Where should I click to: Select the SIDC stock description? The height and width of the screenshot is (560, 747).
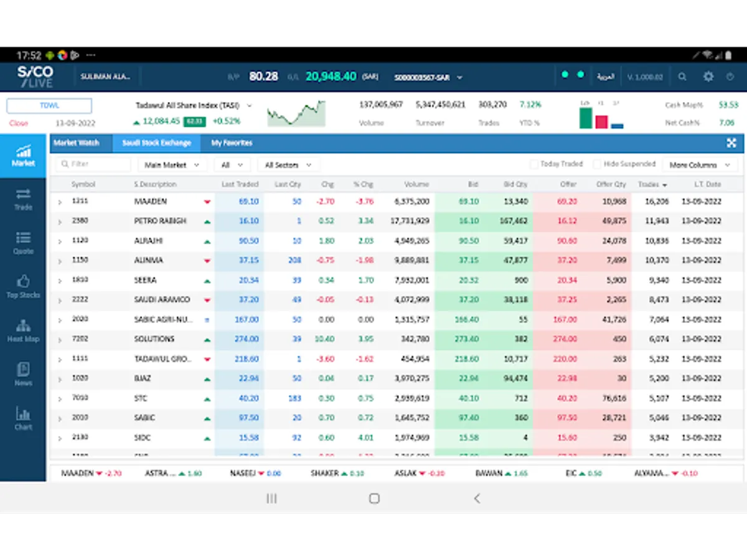[x=143, y=438]
